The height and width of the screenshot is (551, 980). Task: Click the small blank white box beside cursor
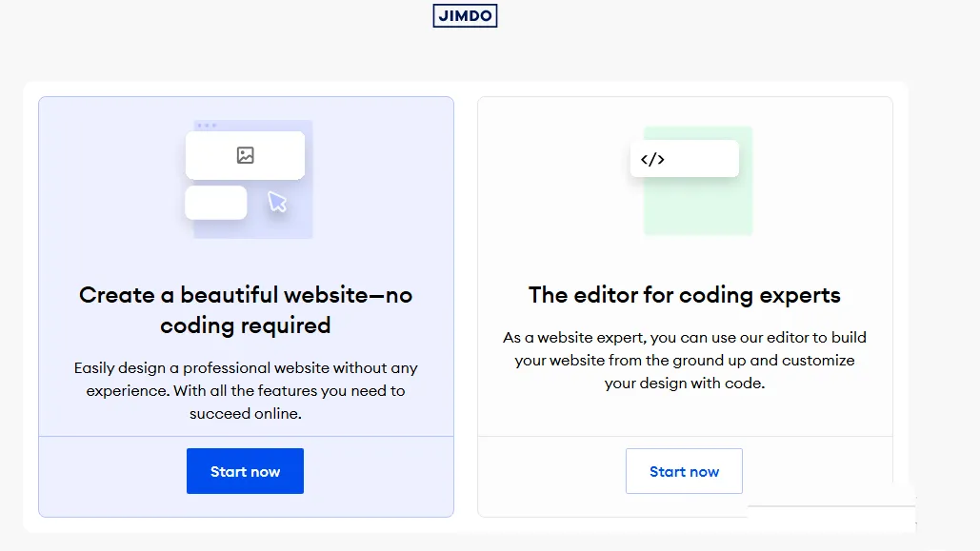(x=215, y=203)
